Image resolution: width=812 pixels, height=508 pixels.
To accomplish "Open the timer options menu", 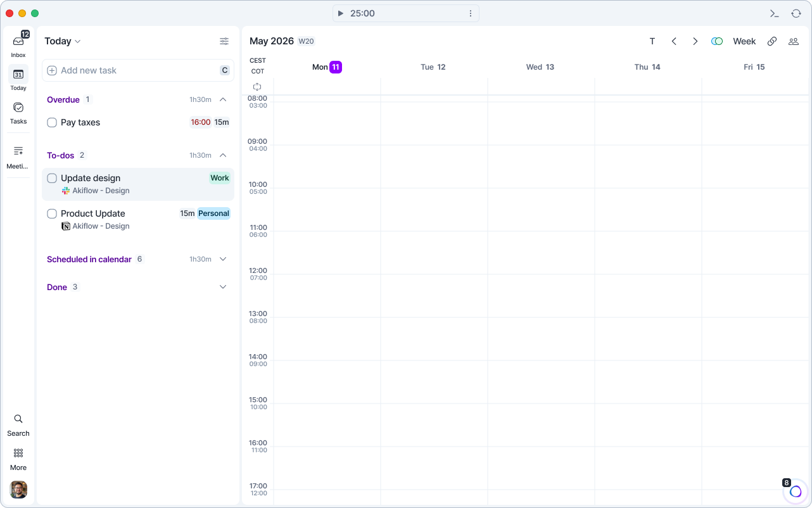I will pos(471,13).
